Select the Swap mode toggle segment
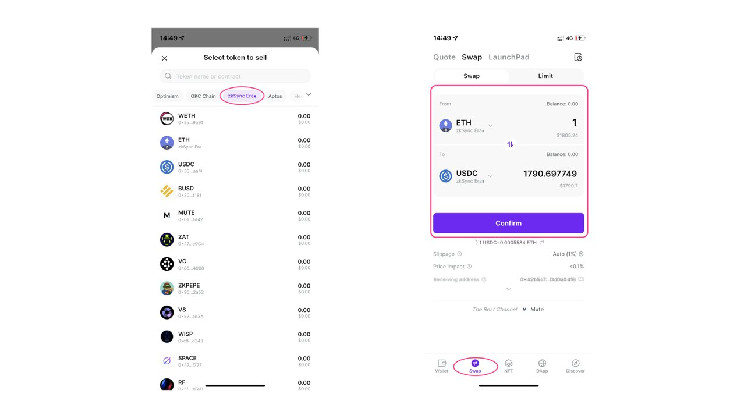Image resolution: width=745 pixels, height=419 pixels. (x=471, y=76)
